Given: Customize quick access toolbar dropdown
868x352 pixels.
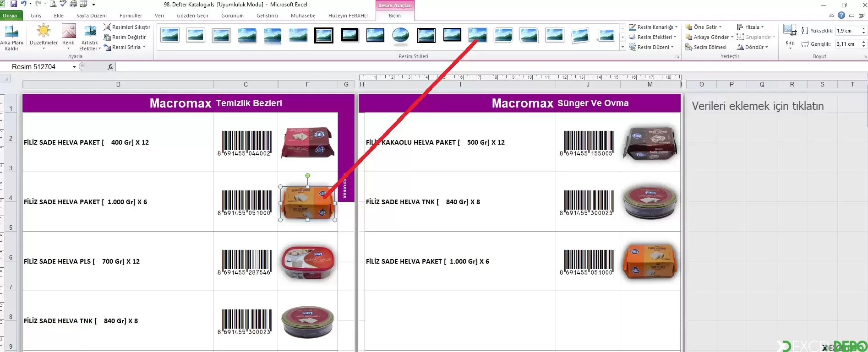Looking at the screenshot, I should click(x=93, y=4).
